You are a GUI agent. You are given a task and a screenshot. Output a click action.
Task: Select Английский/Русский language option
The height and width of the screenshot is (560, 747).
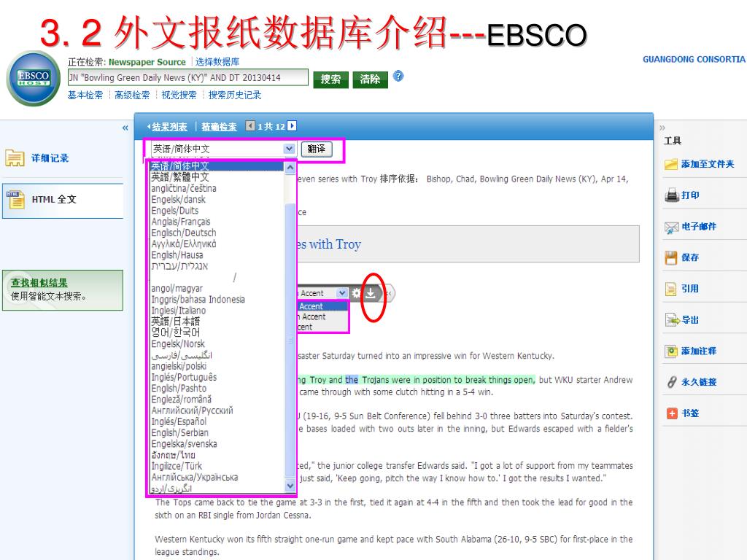192,411
